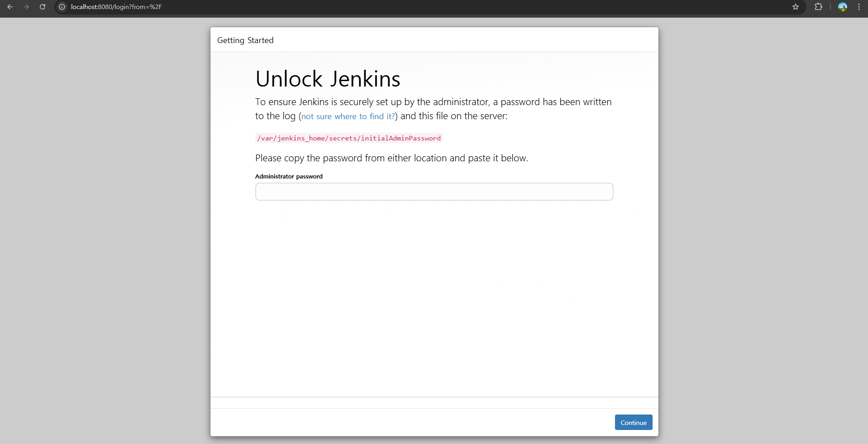Click the 'Unlock Jenkins' heading
The image size is (868, 444).
pos(328,79)
